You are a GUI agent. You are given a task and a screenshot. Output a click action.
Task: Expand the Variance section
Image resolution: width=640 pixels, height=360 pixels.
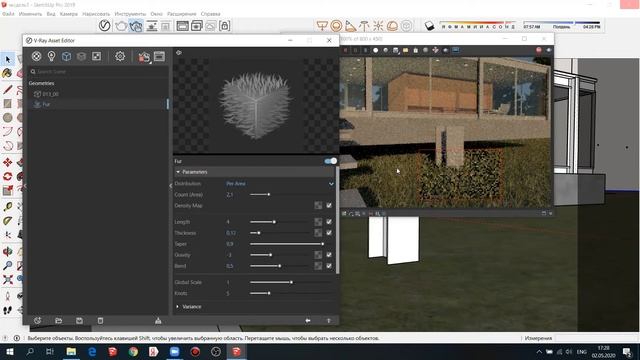tap(178, 307)
